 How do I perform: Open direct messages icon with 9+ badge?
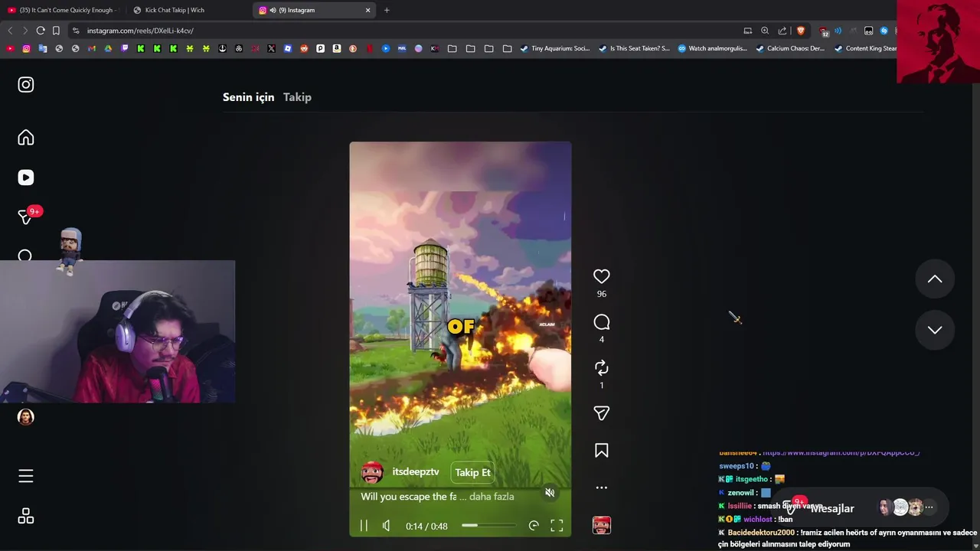click(x=26, y=217)
